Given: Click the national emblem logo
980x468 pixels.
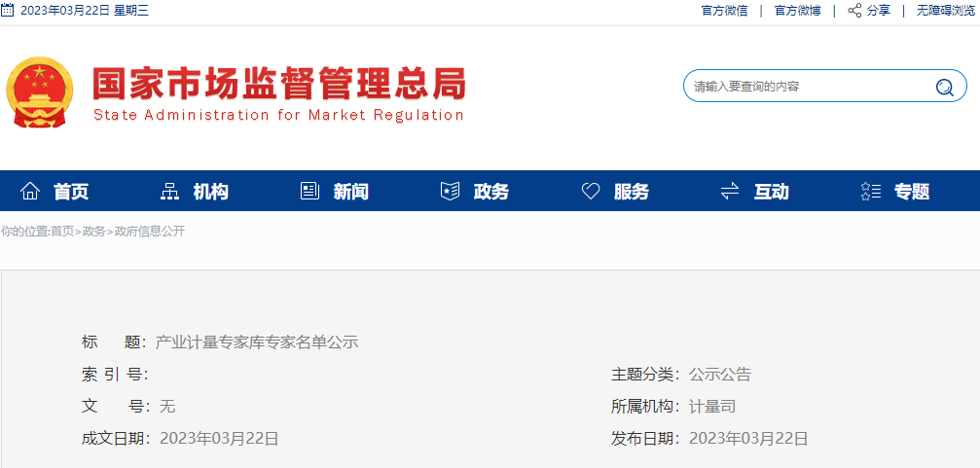Looking at the screenshot, I should point(39,92).
